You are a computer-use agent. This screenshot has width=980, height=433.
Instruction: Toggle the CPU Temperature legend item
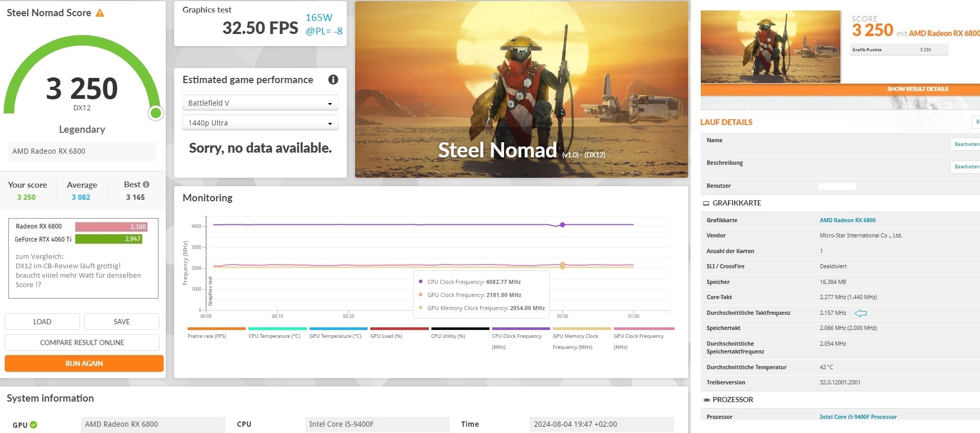(x=277, y=333)
